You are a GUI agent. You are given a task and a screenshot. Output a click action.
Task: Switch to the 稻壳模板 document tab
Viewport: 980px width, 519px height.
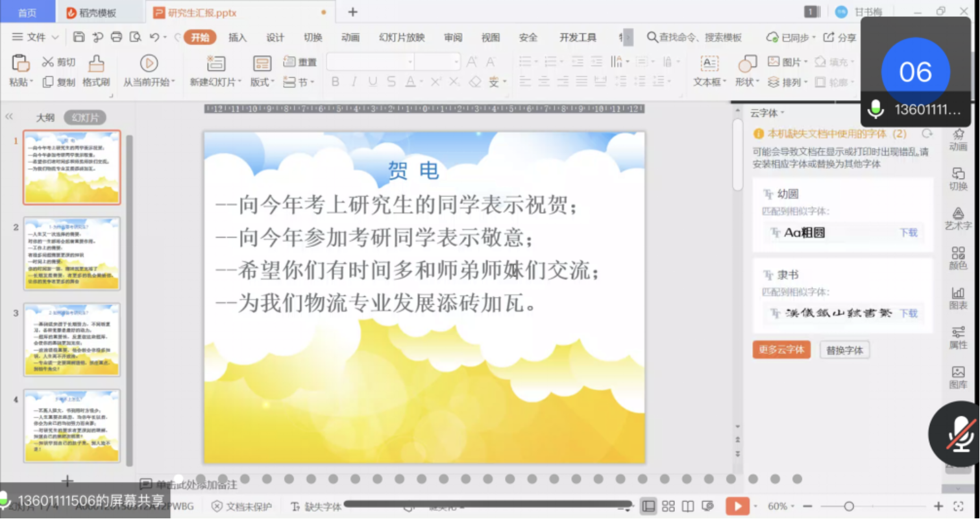point(98,12)
